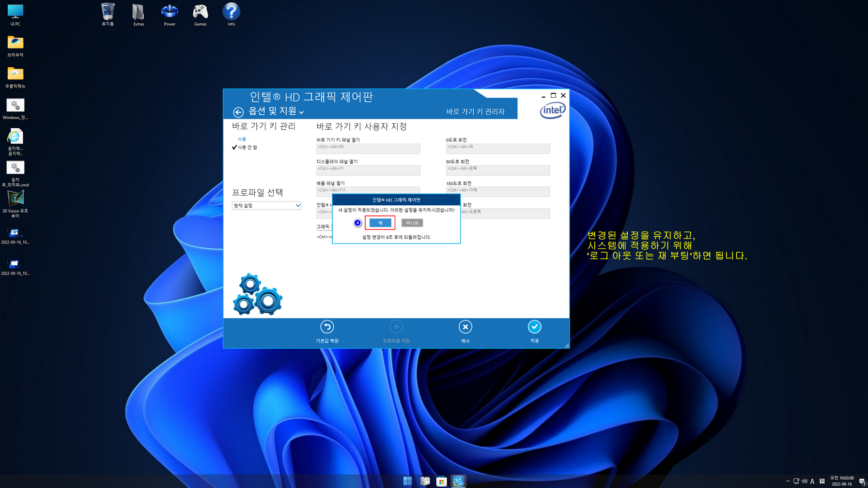Click the 기본값 복원 restore defaults icon
The image size is (868, 488).
pyautogui.click(x=327, y=327)
